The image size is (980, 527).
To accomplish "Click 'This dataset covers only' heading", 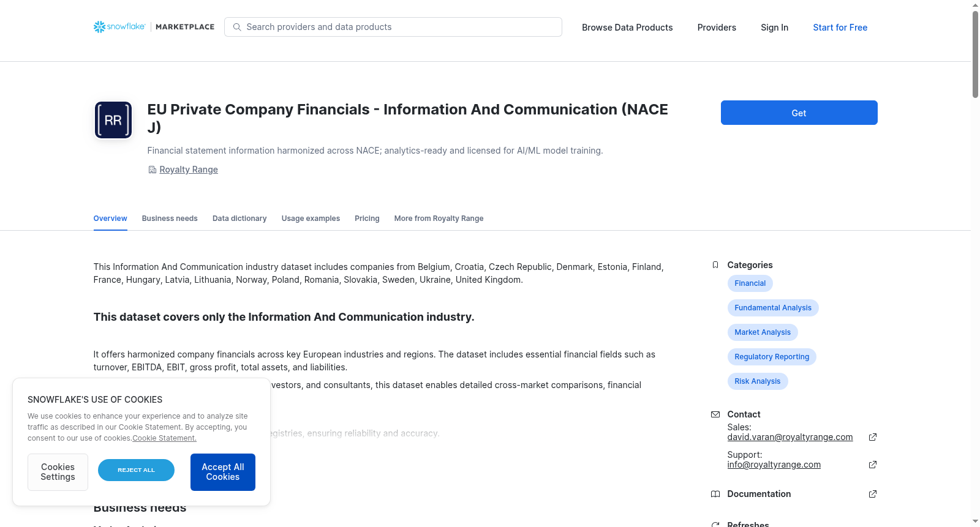I will point(284,317).
